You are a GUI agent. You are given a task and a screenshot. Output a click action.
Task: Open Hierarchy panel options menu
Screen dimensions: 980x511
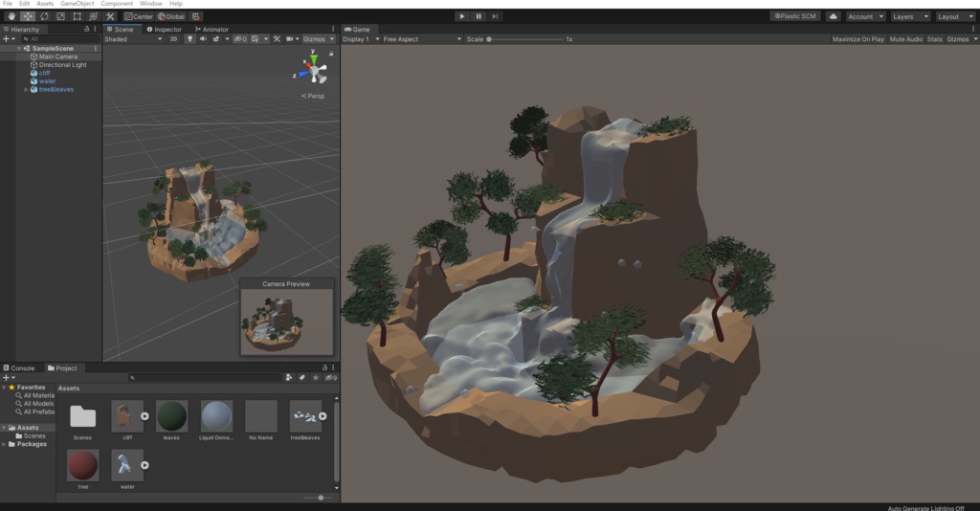coord(95,29)
